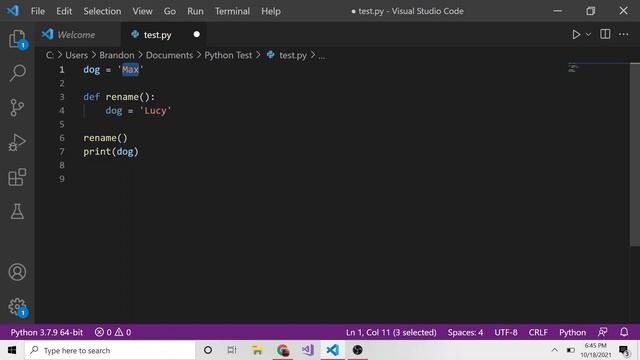Open the OBS icon in taskbar
Viewport: 640px width, 360px height.
point(358,350)
